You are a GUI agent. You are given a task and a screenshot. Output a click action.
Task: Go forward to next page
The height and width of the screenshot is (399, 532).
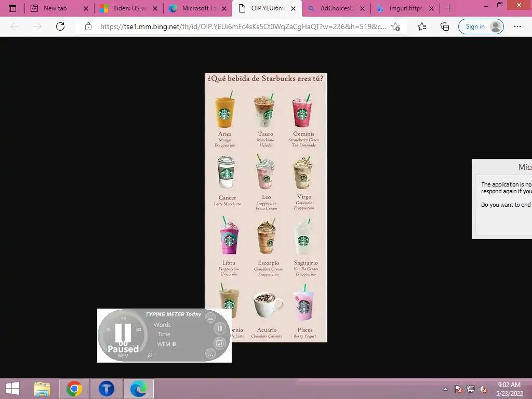tap(37, 26)
